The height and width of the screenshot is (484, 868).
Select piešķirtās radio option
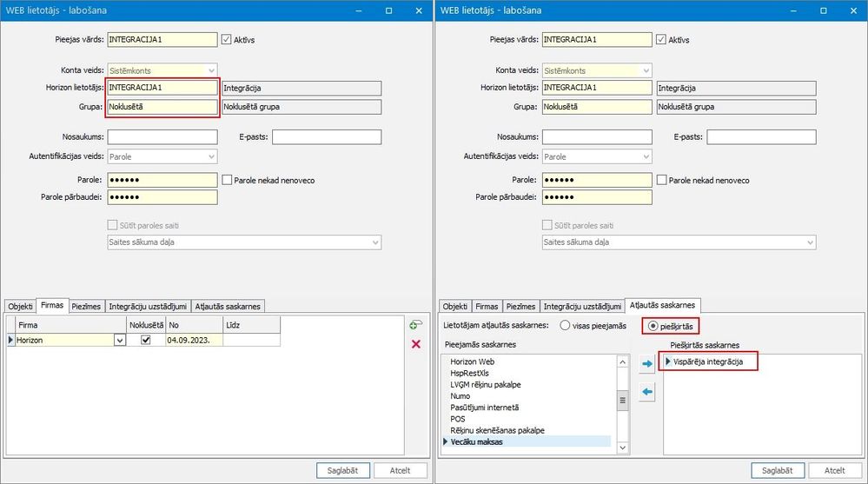(x=653, y=326)
